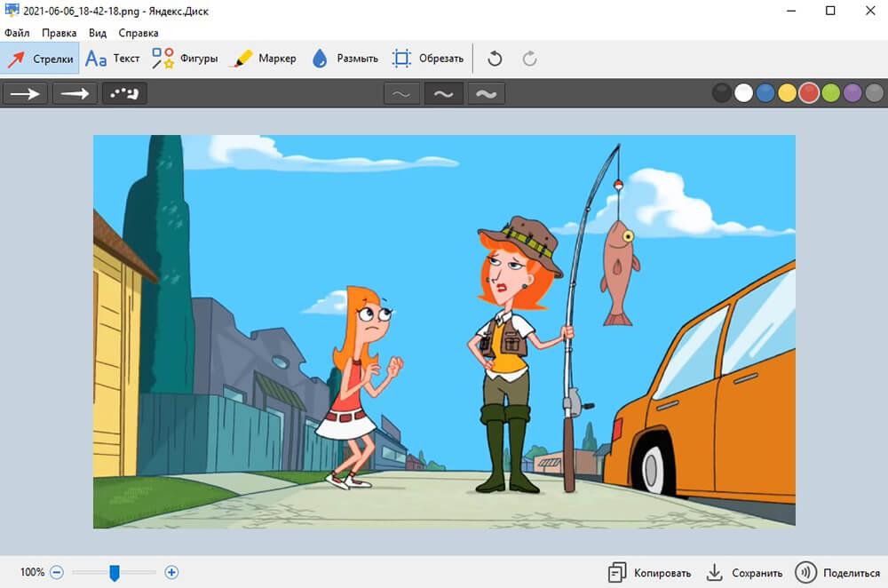Choose the Маркер highlighter tool
This screenshot has width=888, height=588.
pos(264,59)
